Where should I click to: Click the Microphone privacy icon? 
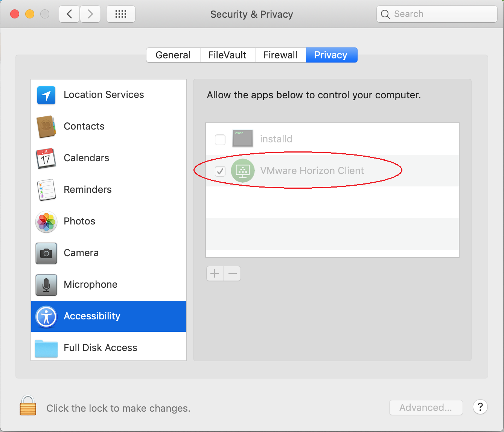pos(46,285)
